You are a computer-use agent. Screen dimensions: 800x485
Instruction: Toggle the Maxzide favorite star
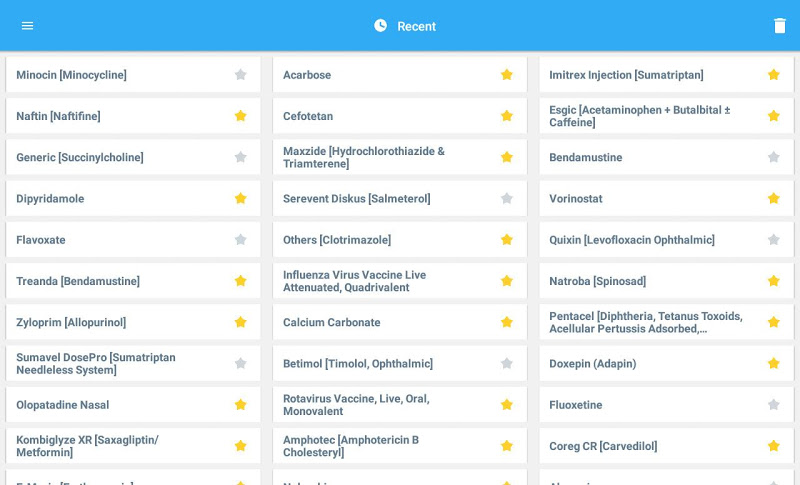click(x=507, y=157)
